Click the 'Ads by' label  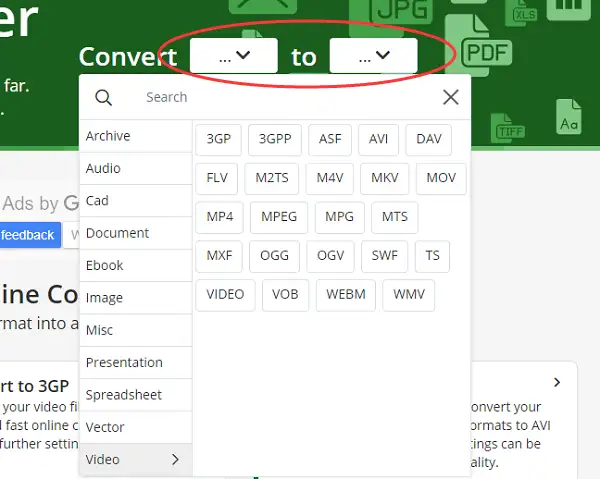tap(31, 204)
